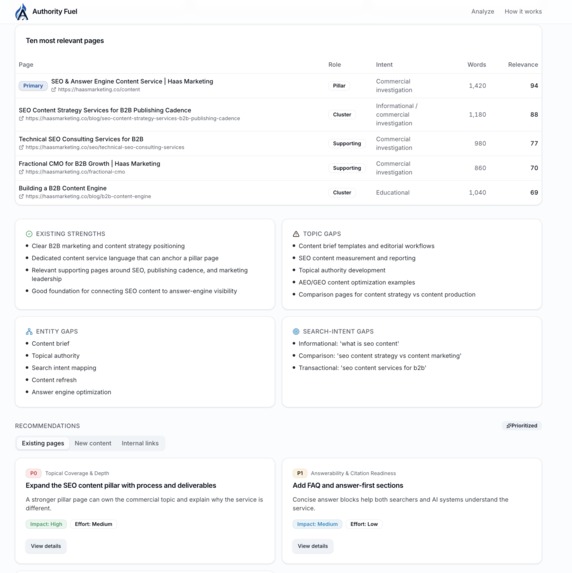572x573 pixels.
Task: Click word count 1,040
Action: (477, 192)
